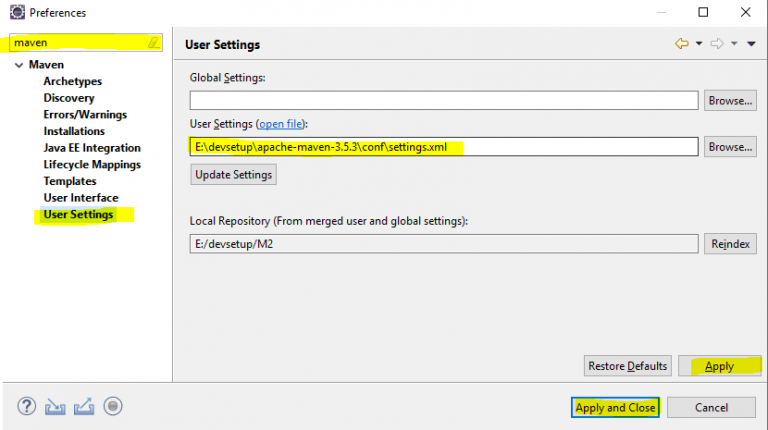Click the Preferences window gear icon
The width and height of the screenshot is (768, 430).
point(17,12)
